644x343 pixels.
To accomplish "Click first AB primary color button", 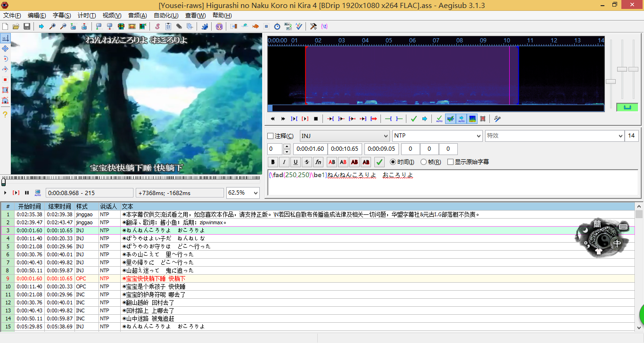I will click(x=332, y=162).
